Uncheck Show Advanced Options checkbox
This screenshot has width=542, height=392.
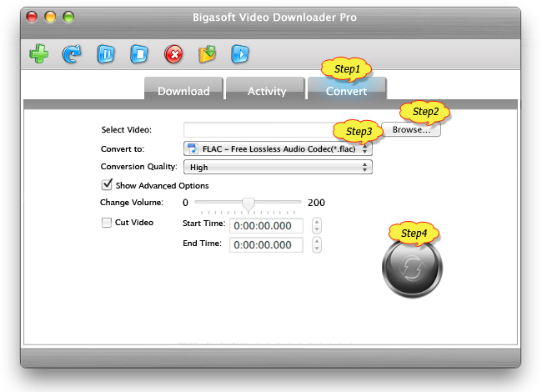[107, 184]
